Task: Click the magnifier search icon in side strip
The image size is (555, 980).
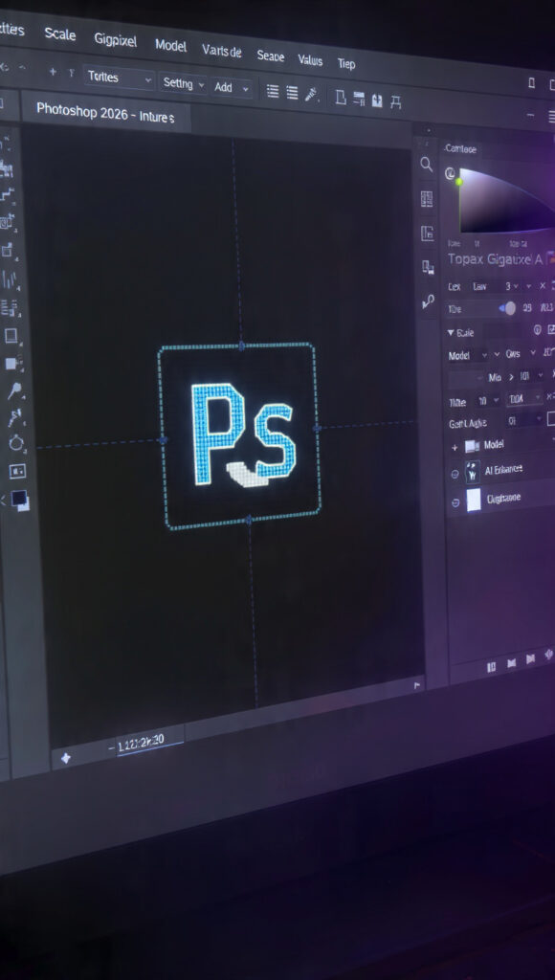Action: 426,165
